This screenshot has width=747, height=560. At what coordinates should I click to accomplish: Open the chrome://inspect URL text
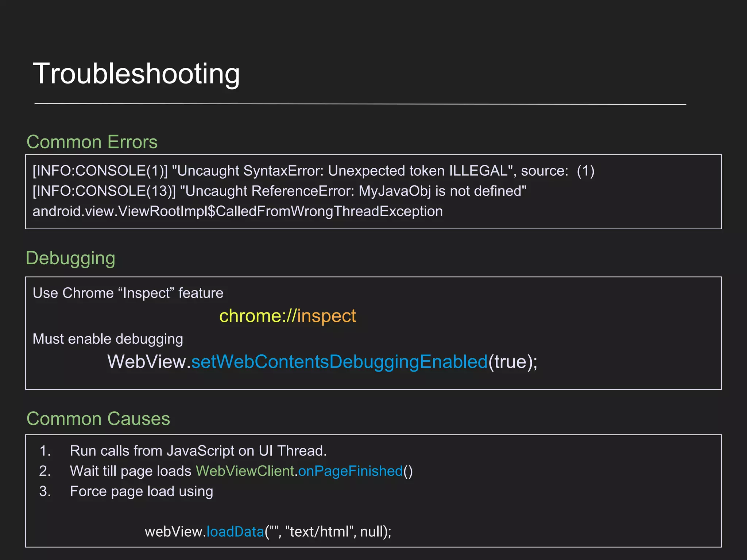[x=287, y=316]
